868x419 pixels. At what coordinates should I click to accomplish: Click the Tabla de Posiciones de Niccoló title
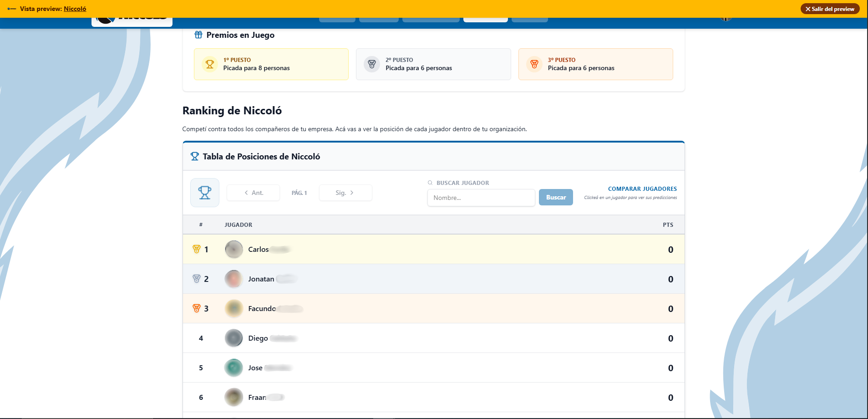coord(261,157)
